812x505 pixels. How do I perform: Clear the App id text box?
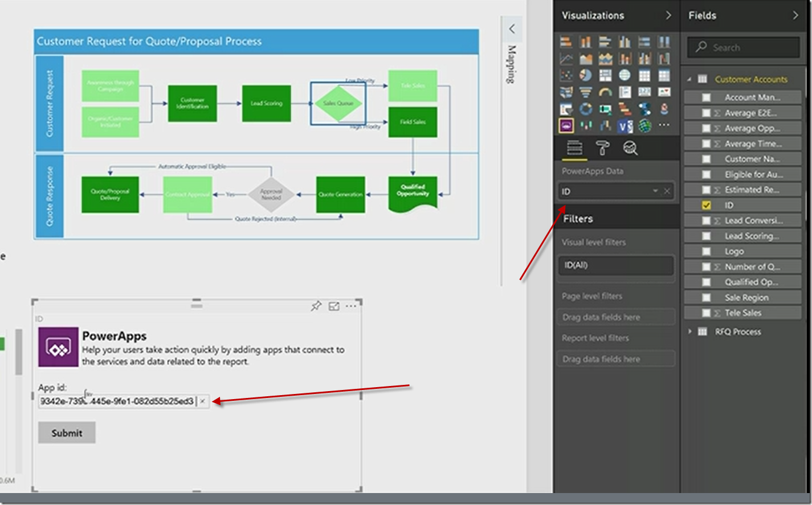(202, 401)
